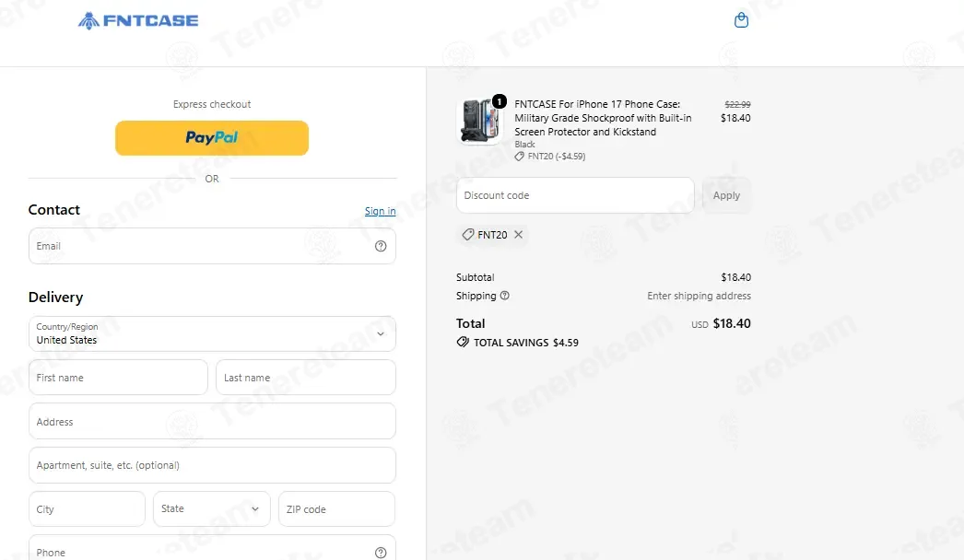This screenshot has width=964, height=560.
Task: Click the FNT20 discount tag icon
Action: tap(468, 234)
